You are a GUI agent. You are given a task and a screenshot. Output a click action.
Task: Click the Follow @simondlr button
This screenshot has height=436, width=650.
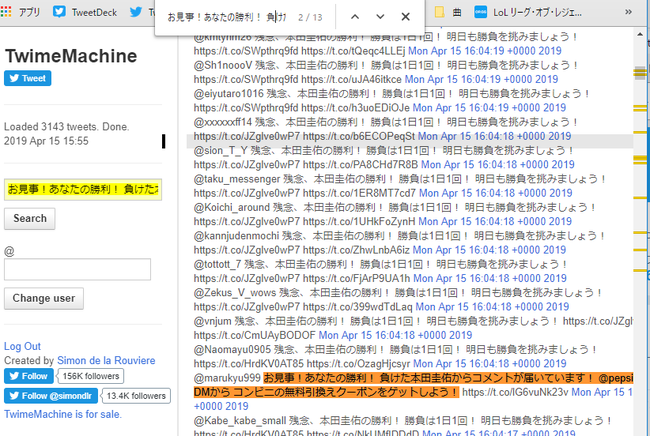point(51,396)
